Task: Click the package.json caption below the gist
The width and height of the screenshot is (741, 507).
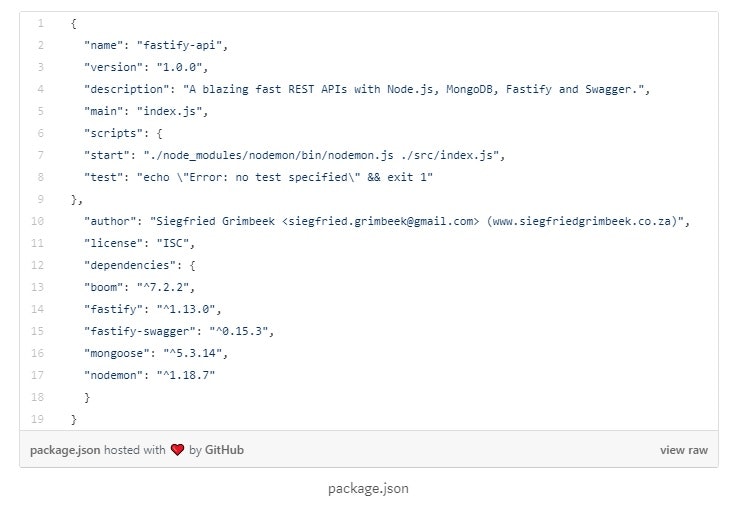Action: [368, 488]
